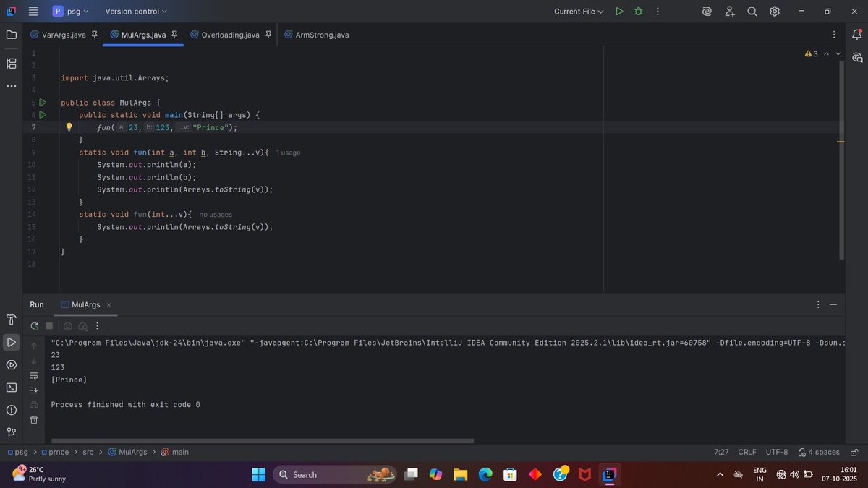The width and height of the screenshot is (868, 488).
Task: Open more actions in the Run toolbar
Action: click(98, 326)
